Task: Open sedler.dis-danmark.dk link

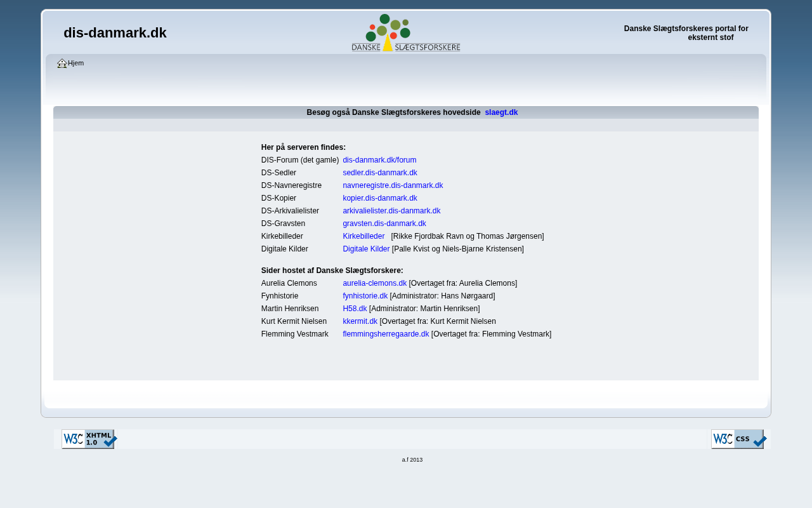Action: [x=380, y=173]
